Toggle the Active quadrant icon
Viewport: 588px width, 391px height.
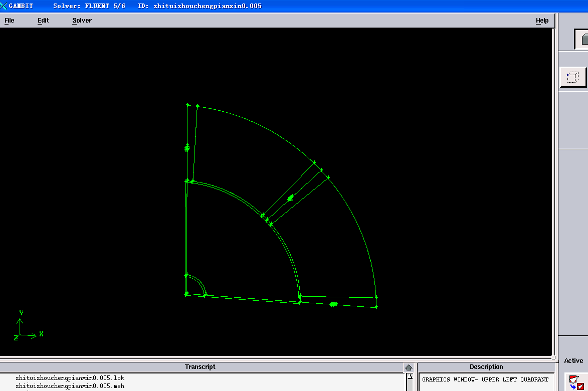(x=573, y=382)
